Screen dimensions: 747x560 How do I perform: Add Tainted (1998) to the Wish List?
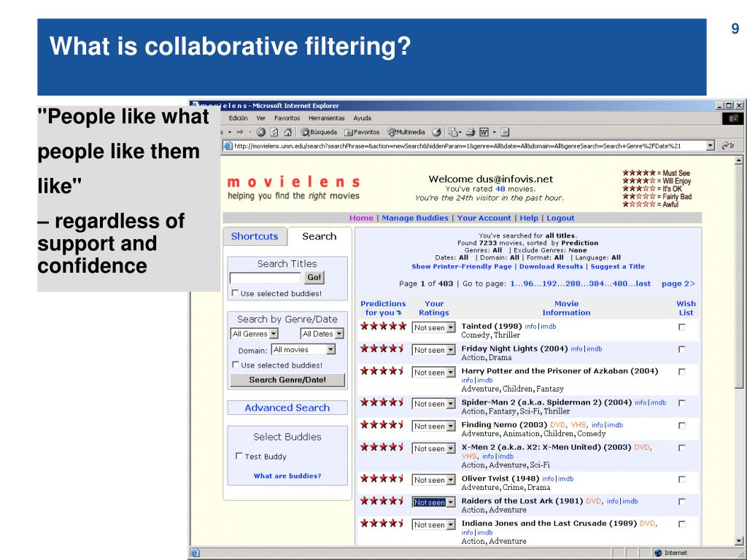(x=682, y=327)
